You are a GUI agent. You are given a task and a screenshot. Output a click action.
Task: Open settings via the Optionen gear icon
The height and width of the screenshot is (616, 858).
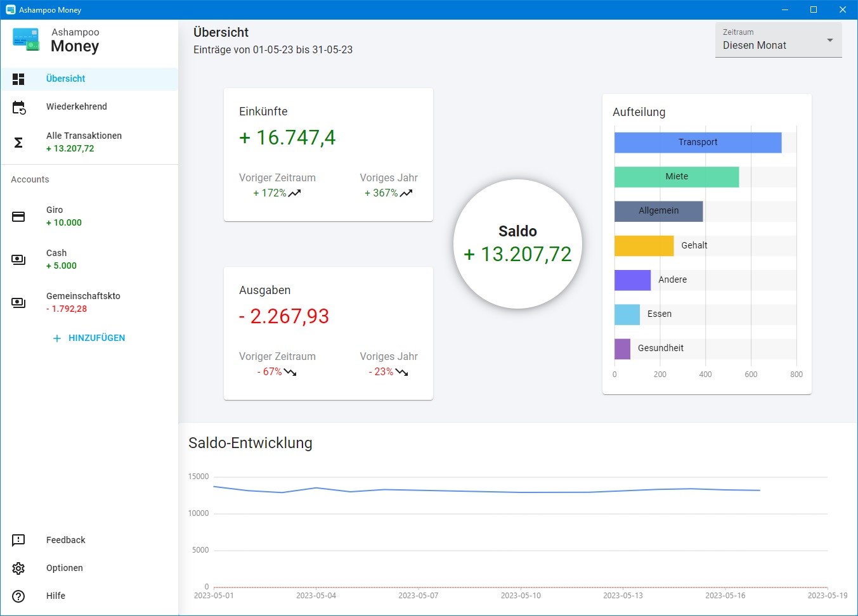[x=18, y=568]
